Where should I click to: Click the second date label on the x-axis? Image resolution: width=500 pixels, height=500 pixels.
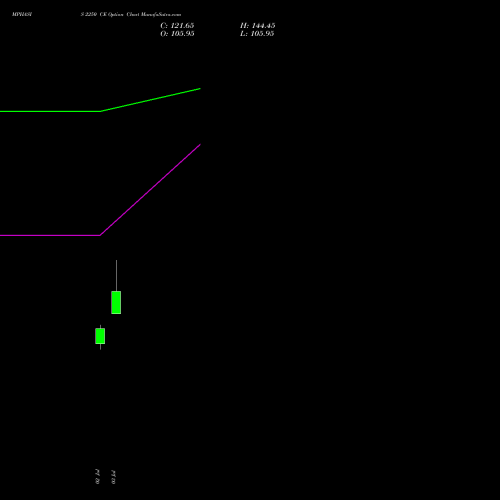(113, 477)
